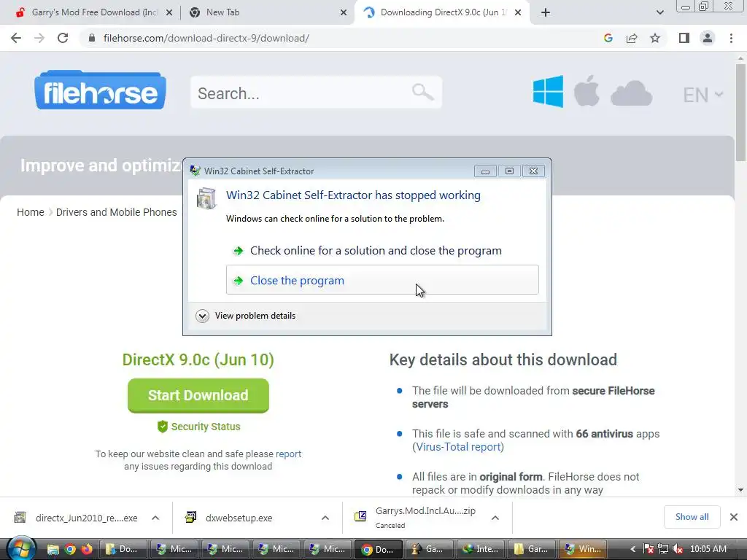Close the Downloading DirectX tab
Viewport: 747px width, 560px height.
(518, 13)
